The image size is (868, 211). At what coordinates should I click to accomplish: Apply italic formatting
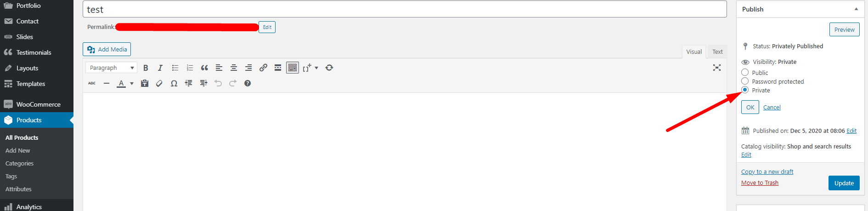[x=160, y=68]
